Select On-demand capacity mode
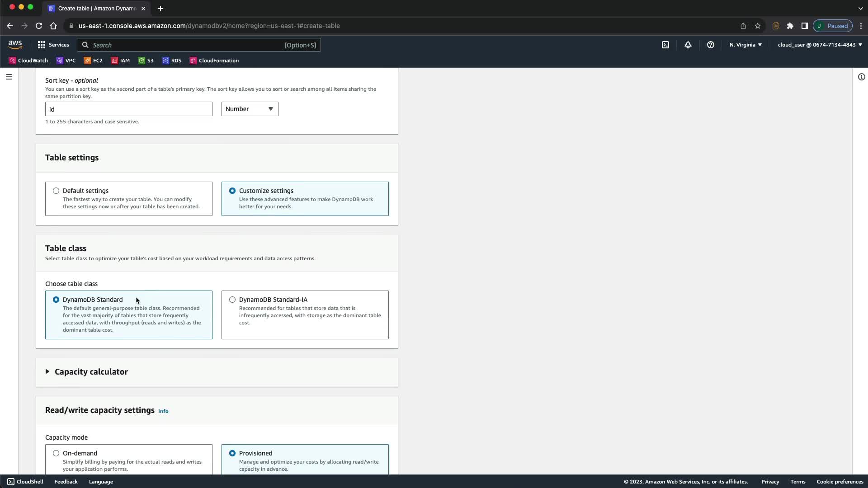The image size is (868, 488). [56, 453]
